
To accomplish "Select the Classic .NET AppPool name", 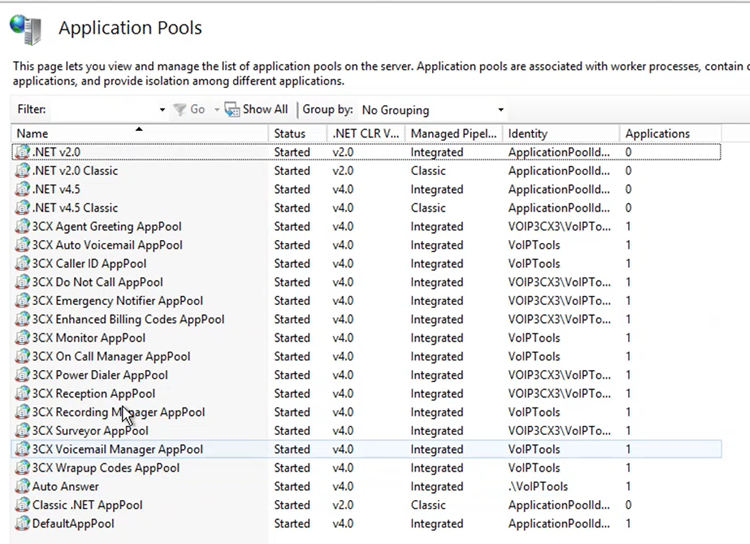I will (88, 505).
